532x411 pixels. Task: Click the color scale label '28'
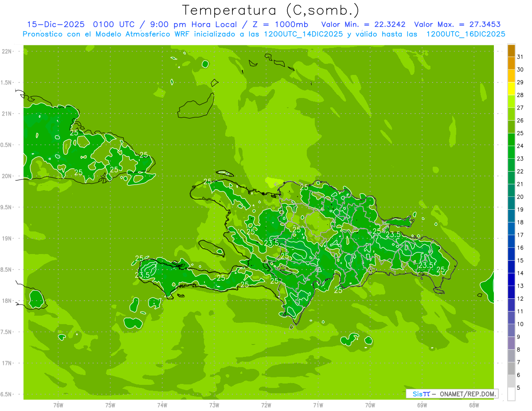(x=520, y=95)
